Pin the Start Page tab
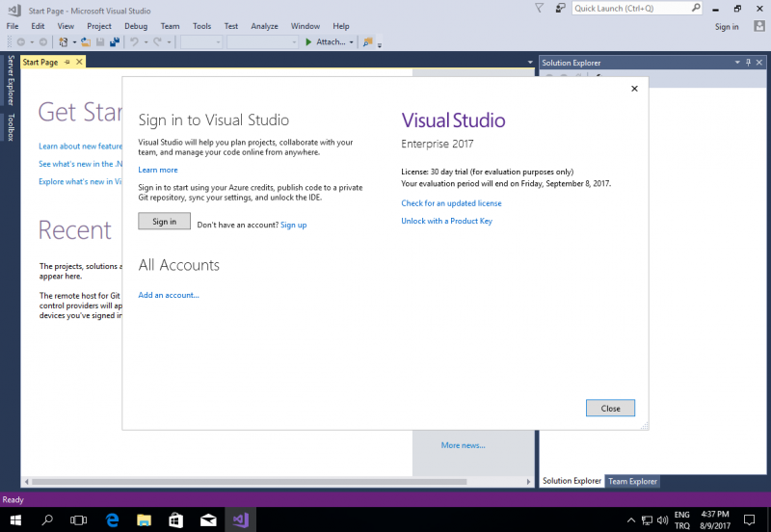Image resolution: width=771 pixels, height=532 pixels. pos(67,62)
